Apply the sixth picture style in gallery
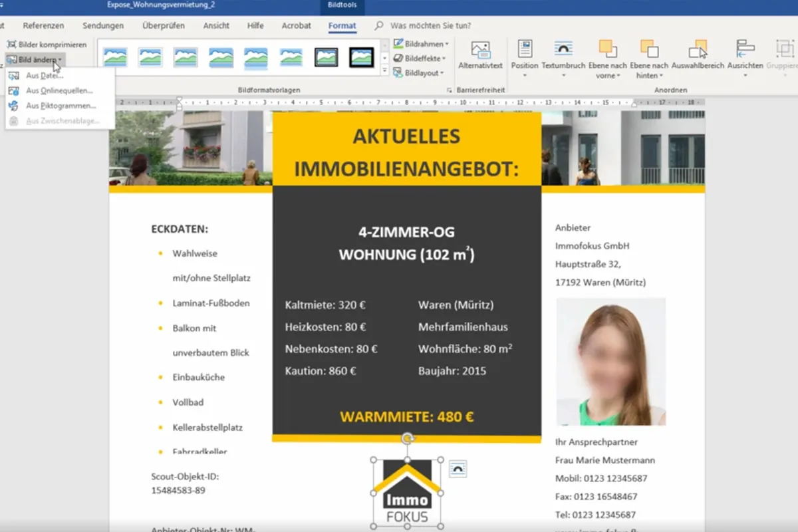The width and height of the screenshot is (798, 532). coord(291,57)
